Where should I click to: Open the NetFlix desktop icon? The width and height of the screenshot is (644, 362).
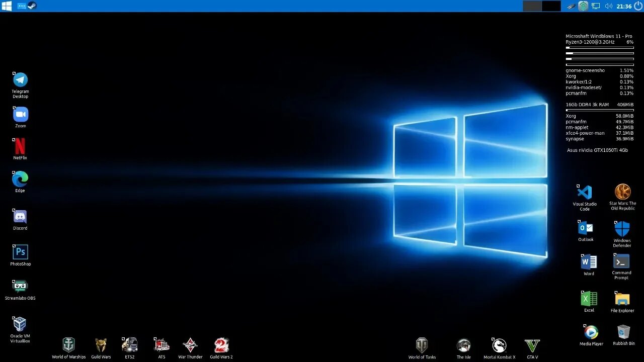[20, 146]
